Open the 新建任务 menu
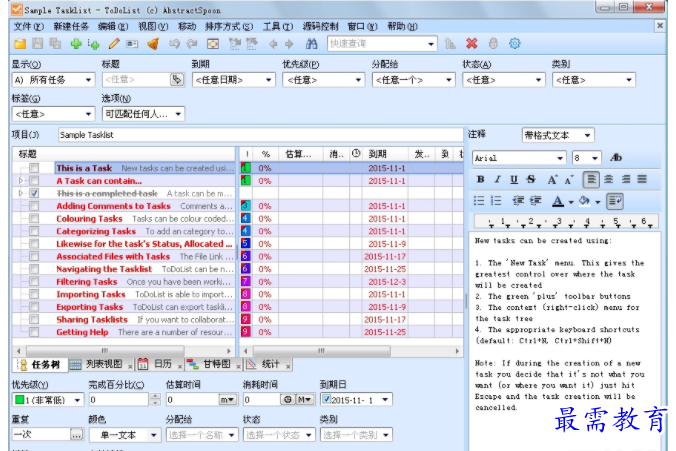This screenshot has width=676, height=451. point(71,27)
